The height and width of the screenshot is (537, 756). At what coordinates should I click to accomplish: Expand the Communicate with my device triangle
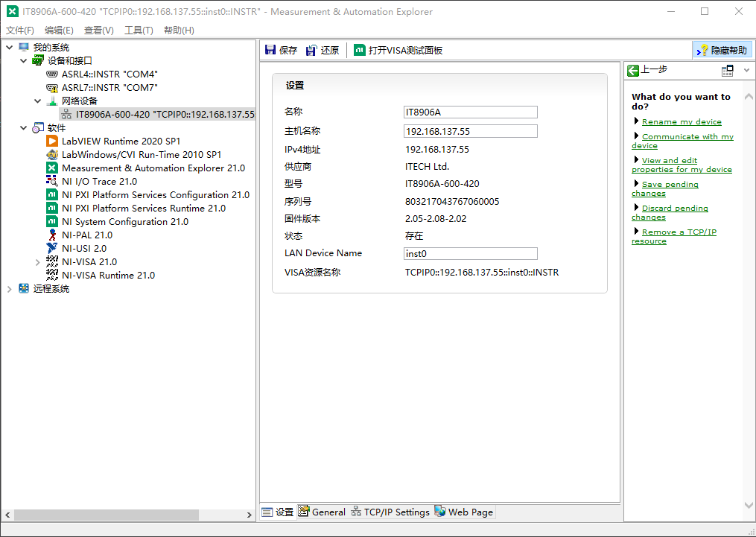[x=636, y=136]
